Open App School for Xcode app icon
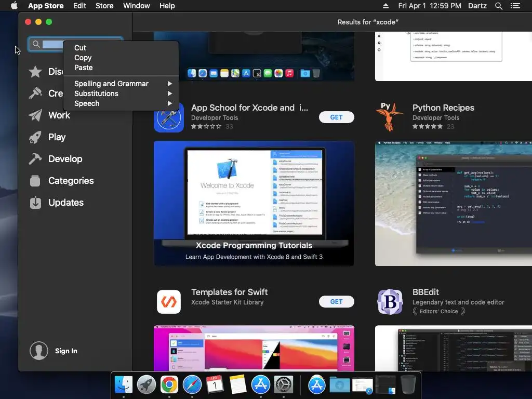 169,117
